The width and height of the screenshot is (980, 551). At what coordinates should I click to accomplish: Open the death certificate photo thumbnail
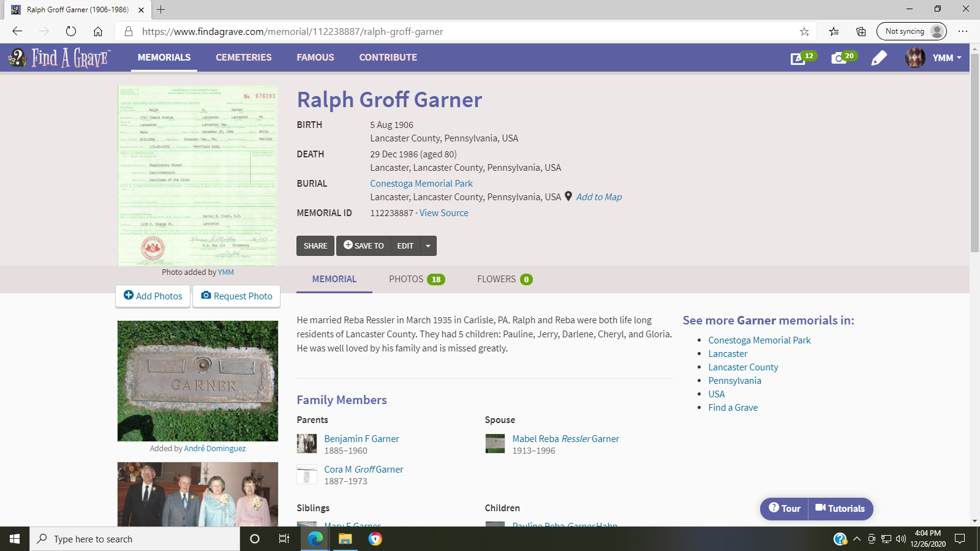197,176
